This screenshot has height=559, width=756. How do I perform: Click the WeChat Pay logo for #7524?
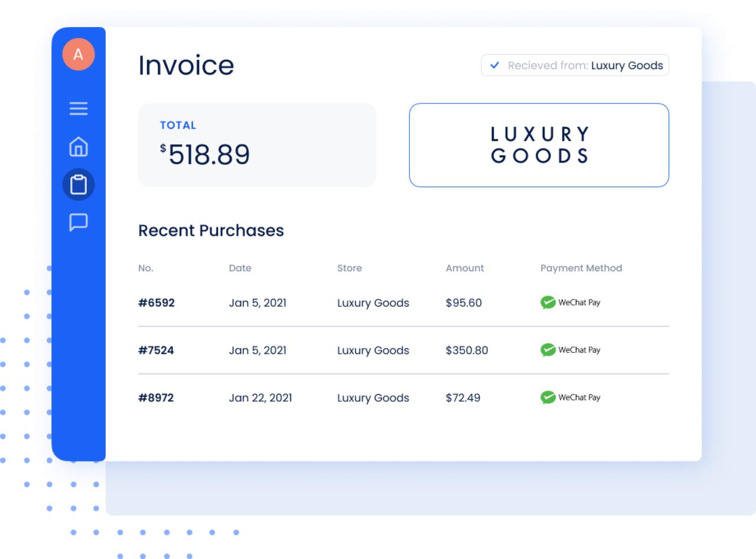570,350
